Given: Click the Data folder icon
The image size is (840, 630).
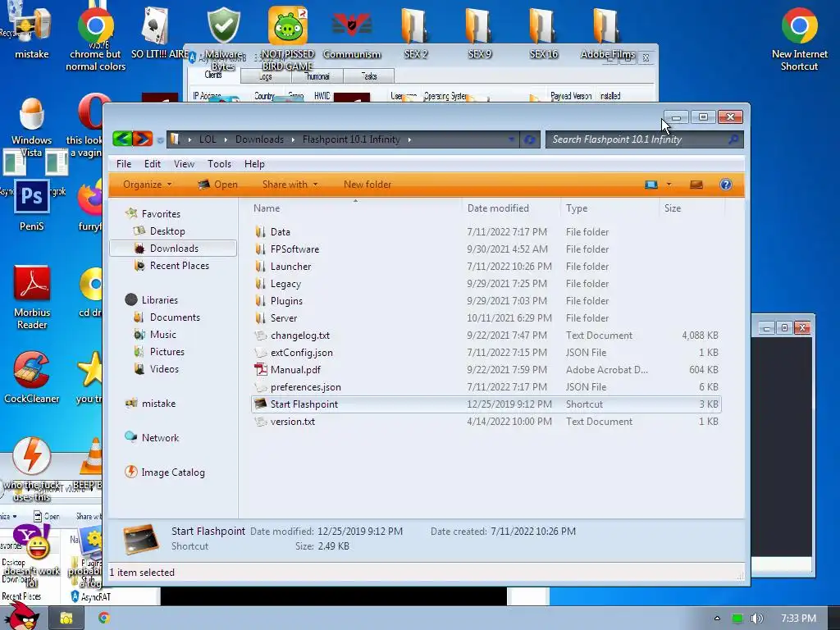Looking at the screenshot, I should tap(260, 232).
